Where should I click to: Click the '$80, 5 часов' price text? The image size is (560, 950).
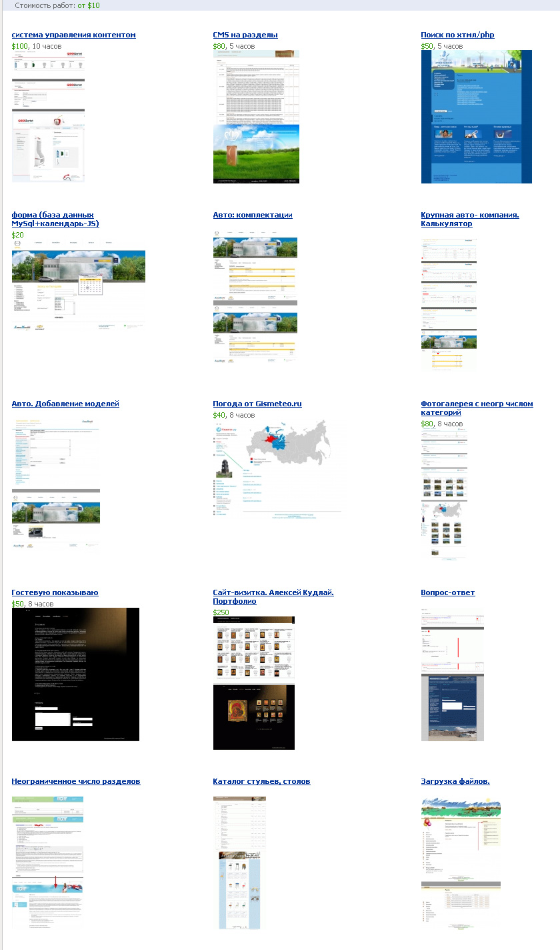tap(234, 46)
